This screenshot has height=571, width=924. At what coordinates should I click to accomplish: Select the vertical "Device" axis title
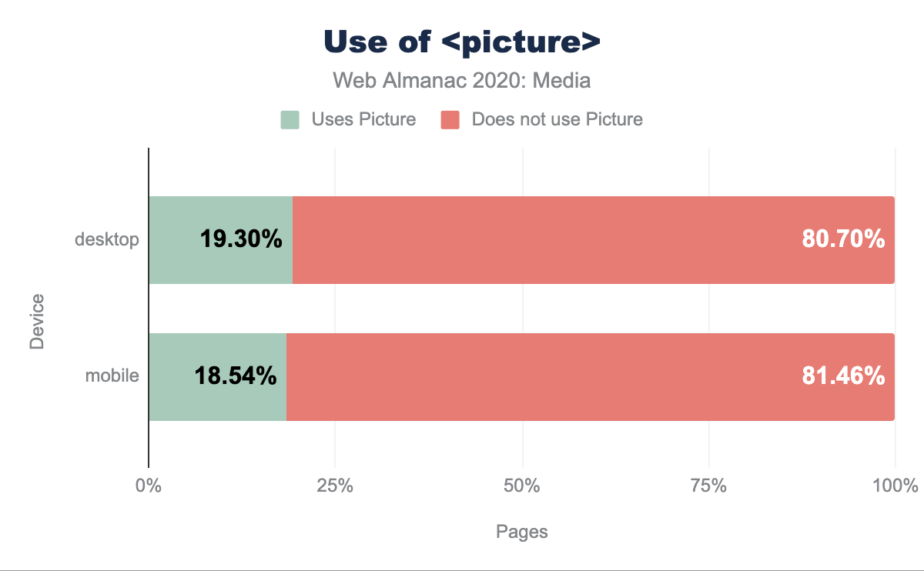(x=37, y=321)
